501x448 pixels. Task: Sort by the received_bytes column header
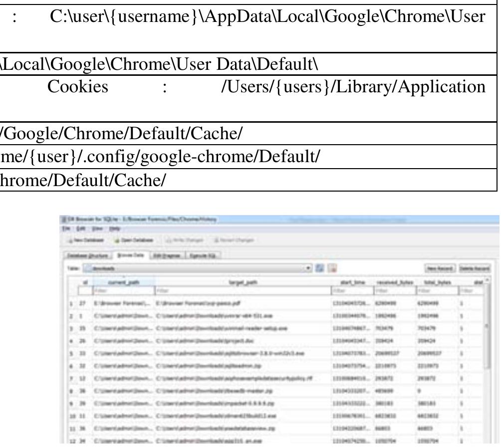[395, 282]
